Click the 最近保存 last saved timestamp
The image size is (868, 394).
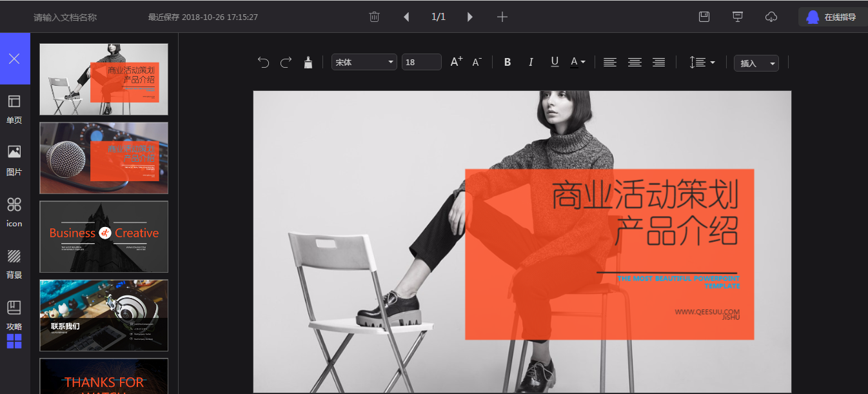click(x=203, y=17)
